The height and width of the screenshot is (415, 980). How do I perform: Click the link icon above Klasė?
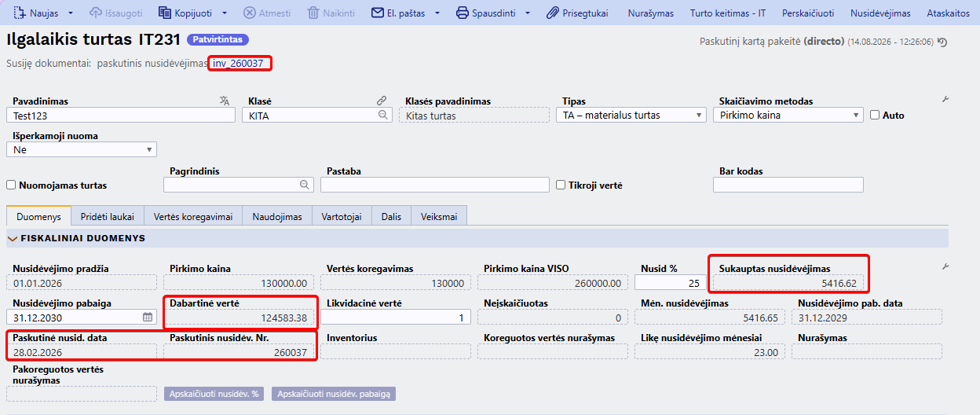382,101
